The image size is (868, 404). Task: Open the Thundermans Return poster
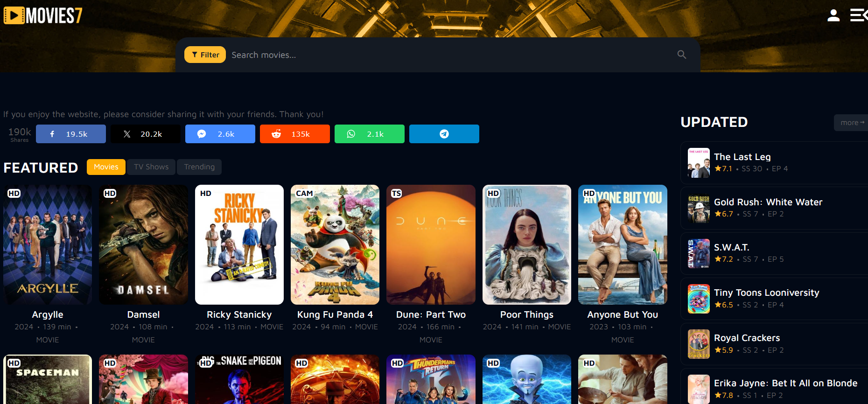coord(431,379)
